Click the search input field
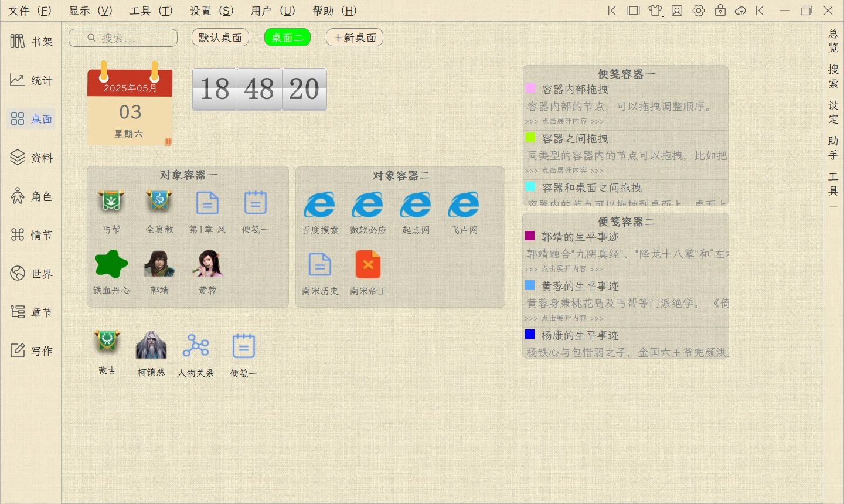The width and height of the screenshot is (844, 504). (123, 38)
